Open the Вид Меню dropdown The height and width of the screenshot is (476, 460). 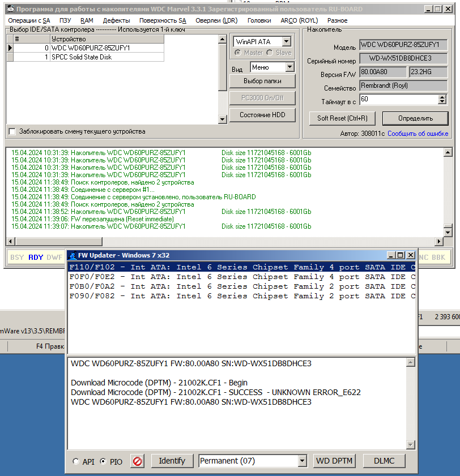tap(290, 67)
